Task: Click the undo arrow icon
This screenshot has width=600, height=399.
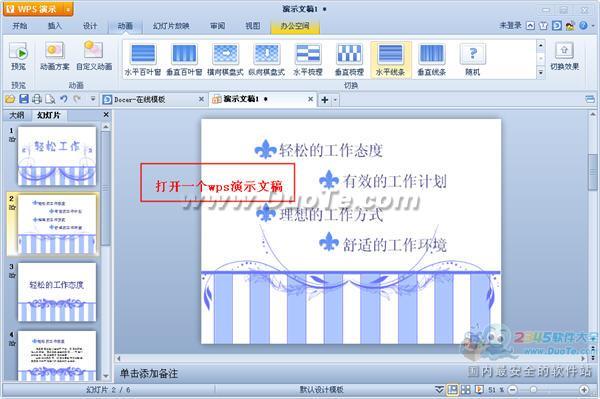Action: (x=64, y=99)
